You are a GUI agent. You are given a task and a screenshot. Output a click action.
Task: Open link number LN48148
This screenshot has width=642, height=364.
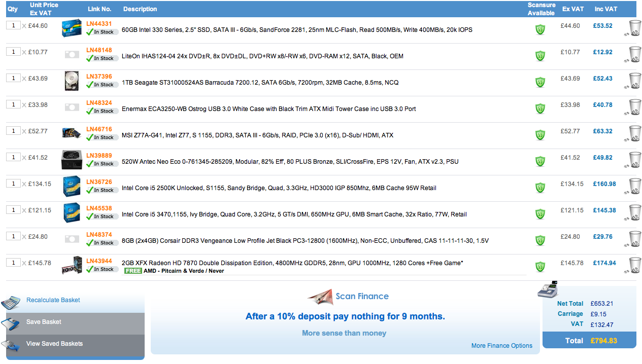coord(99,50)
